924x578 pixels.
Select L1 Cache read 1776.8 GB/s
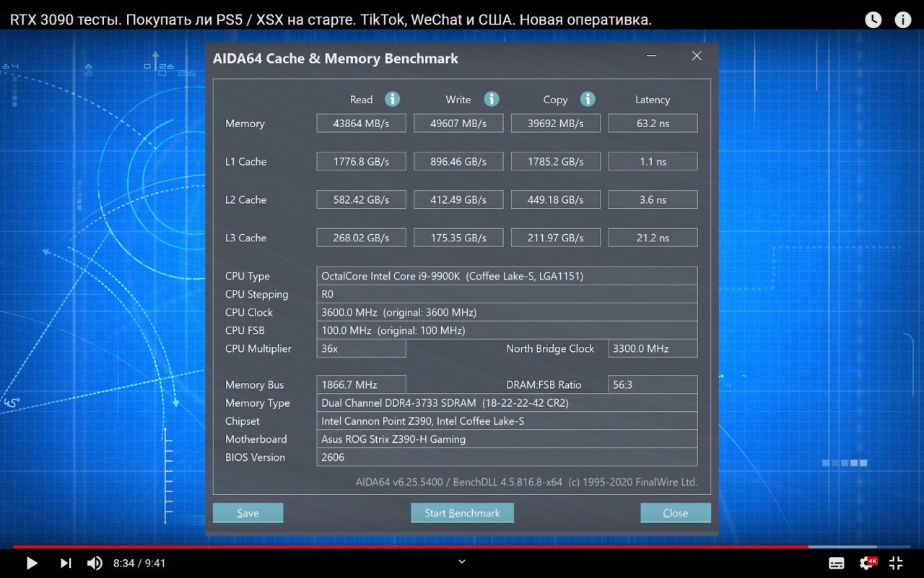tap(361, 161)
